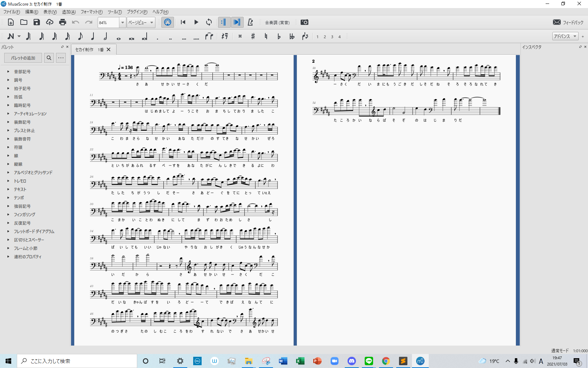Upload score to cloud icon
The height and width of the screenshot is (368, 588).
pos(50,22)
